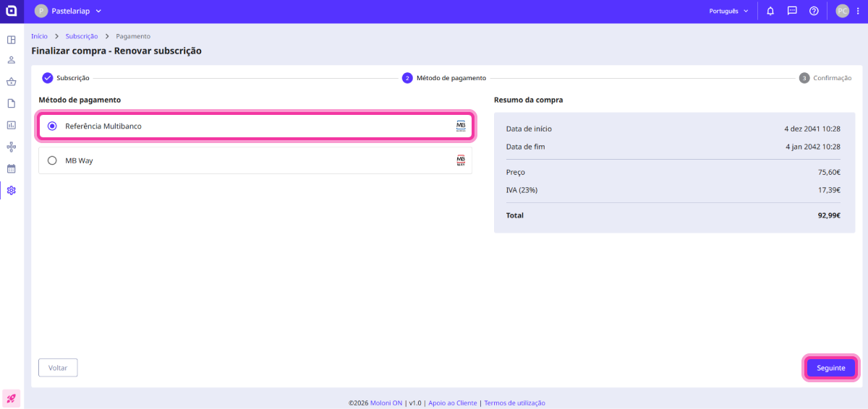Click the price value 75,60€
Viewport: 868px width, 409px height.
[x=829, y=172]
